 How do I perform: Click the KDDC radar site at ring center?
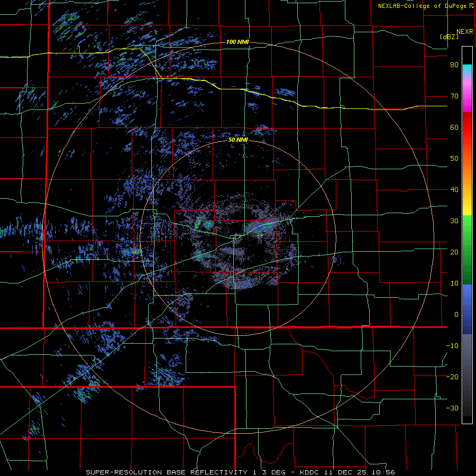[237, 237]
